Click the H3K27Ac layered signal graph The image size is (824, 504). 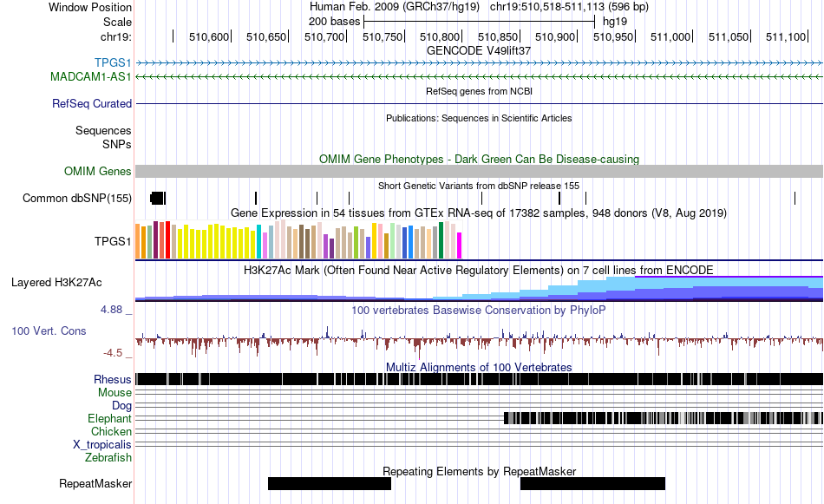point(480,289)
